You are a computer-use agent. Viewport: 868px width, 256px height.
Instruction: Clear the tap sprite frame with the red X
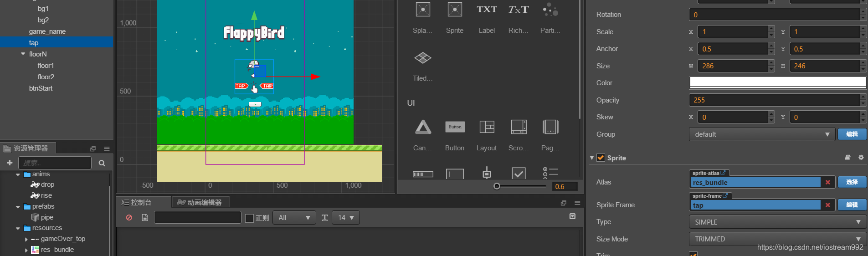(x=828, y=205)
